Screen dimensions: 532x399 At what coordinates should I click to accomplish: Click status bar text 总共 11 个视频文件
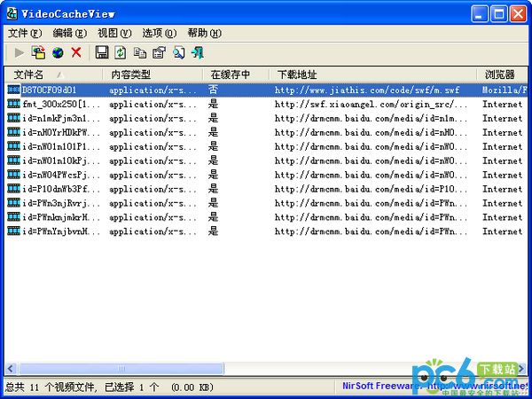(x=51, y=387)
